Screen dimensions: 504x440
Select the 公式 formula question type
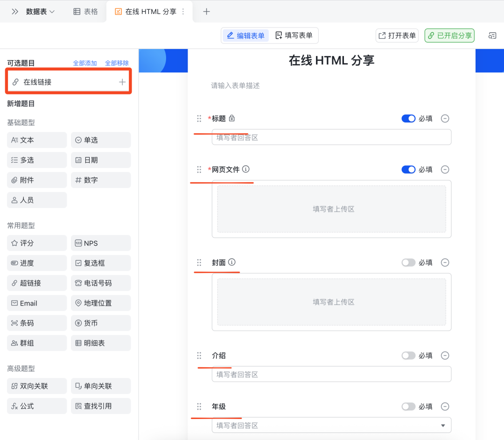point(36,406)
